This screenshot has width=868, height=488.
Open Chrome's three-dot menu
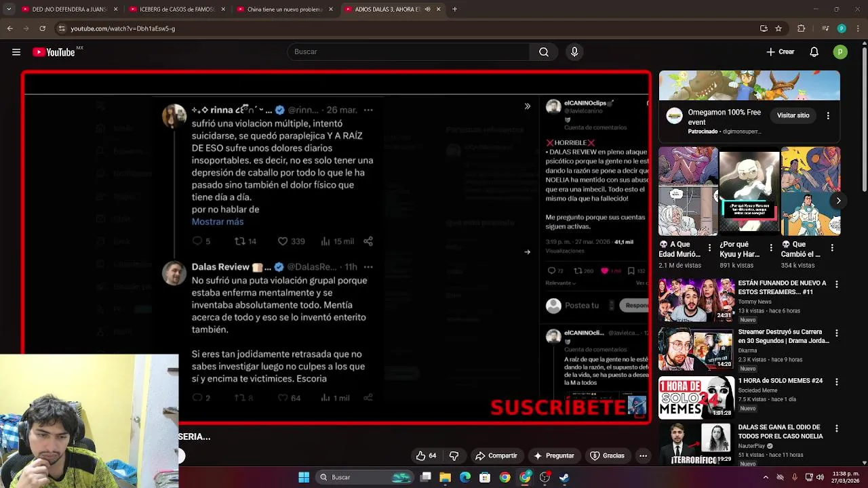(858, 28)
